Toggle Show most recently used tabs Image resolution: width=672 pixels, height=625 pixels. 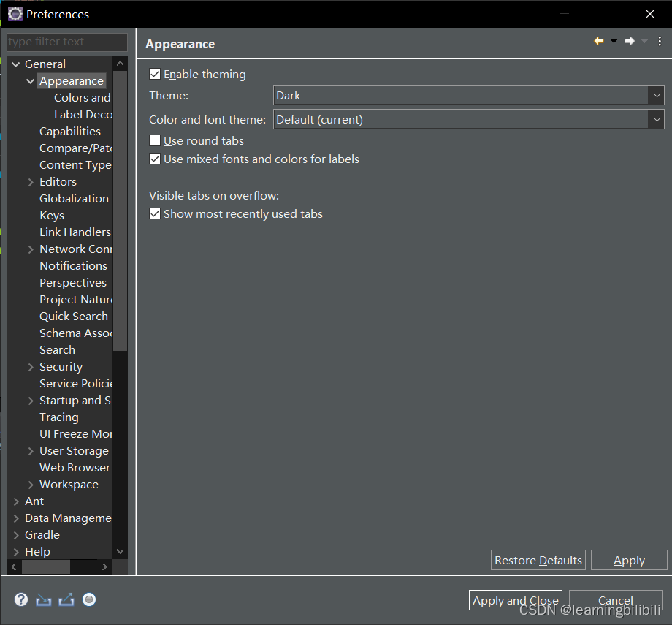(155, 213)
